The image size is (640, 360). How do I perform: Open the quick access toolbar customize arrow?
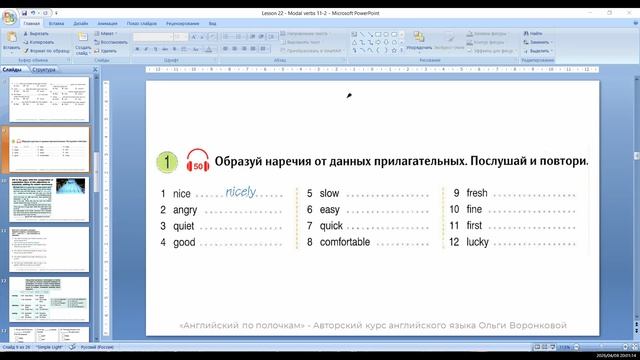(56, 13)
